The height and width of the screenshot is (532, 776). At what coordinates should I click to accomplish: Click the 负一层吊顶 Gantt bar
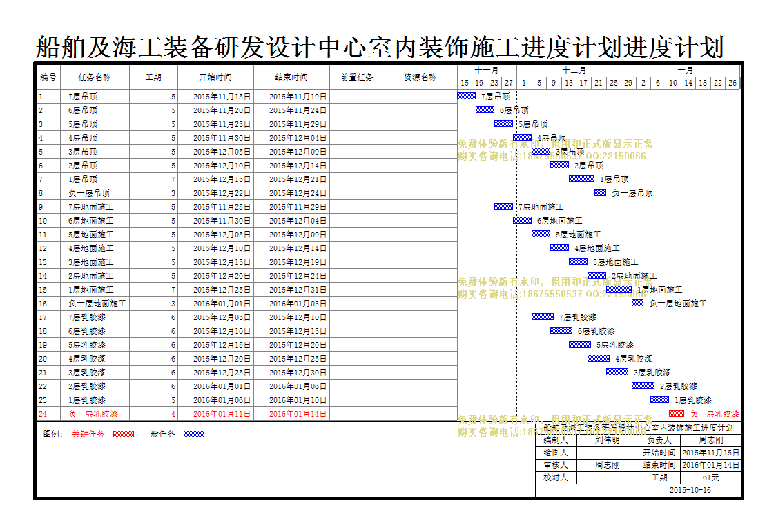(601, 193)
